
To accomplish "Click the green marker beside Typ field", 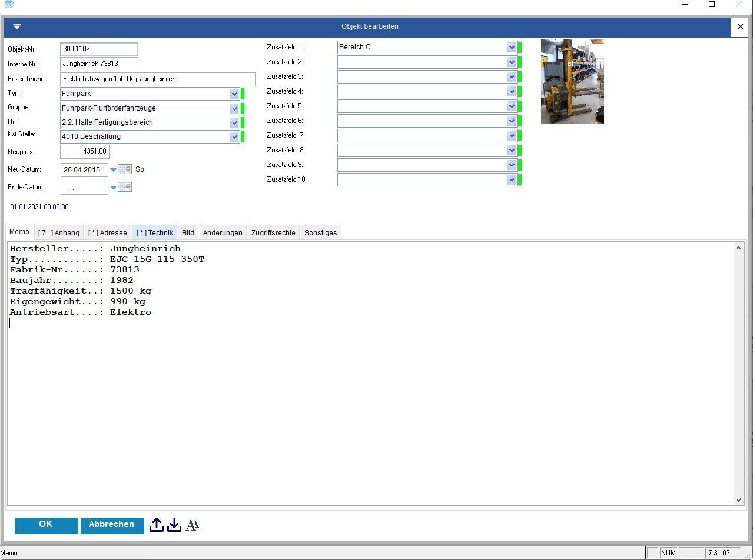I will pyautogui.click(x=243, y=94).
